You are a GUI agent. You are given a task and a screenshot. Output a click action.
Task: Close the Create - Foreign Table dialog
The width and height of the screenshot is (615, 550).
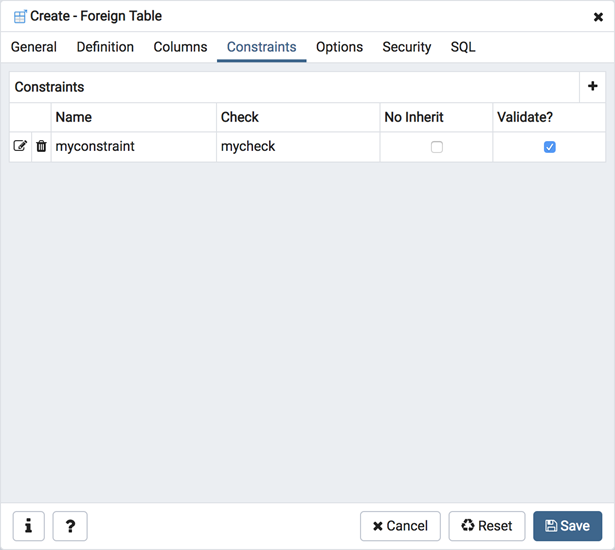598,17
